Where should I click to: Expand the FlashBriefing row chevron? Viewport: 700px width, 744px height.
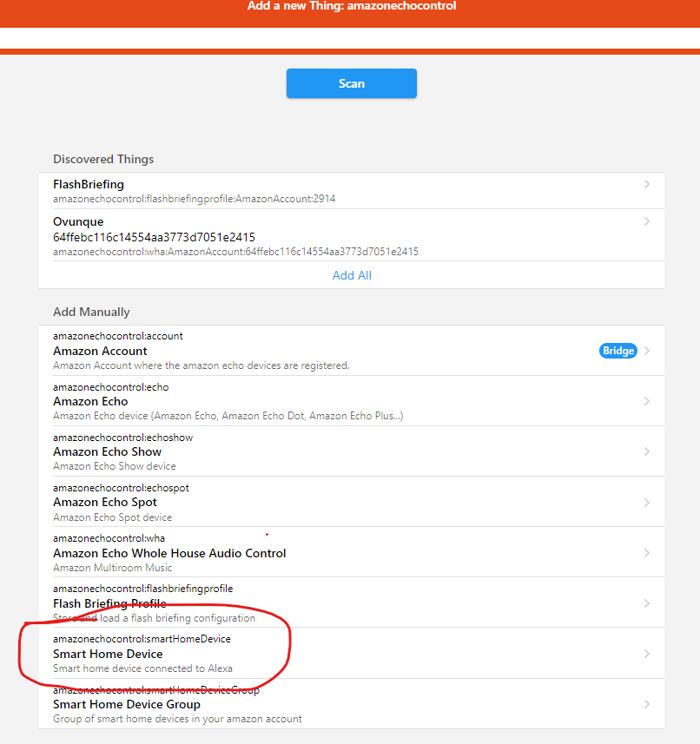click(646, 185)
